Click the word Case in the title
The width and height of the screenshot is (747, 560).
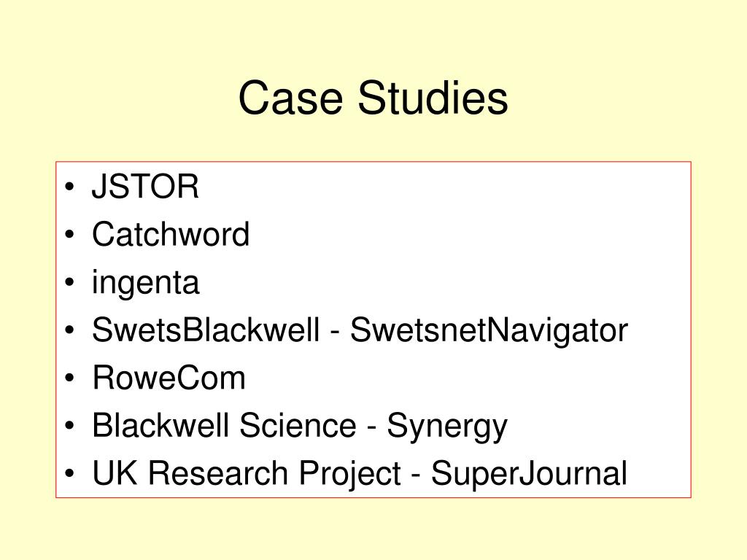click(x=290, y=98)
